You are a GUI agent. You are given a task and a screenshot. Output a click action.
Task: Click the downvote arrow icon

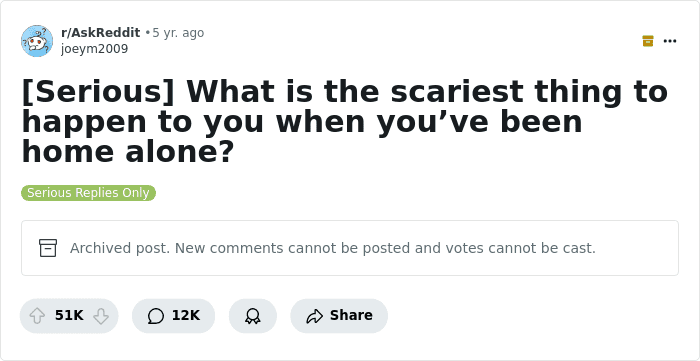(x=101, y=316)
